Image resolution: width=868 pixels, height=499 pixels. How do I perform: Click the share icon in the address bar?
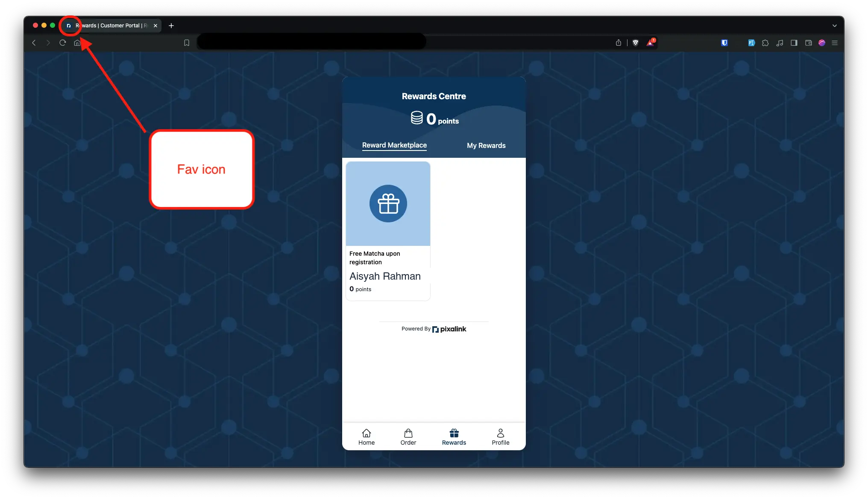pos(619,43)
